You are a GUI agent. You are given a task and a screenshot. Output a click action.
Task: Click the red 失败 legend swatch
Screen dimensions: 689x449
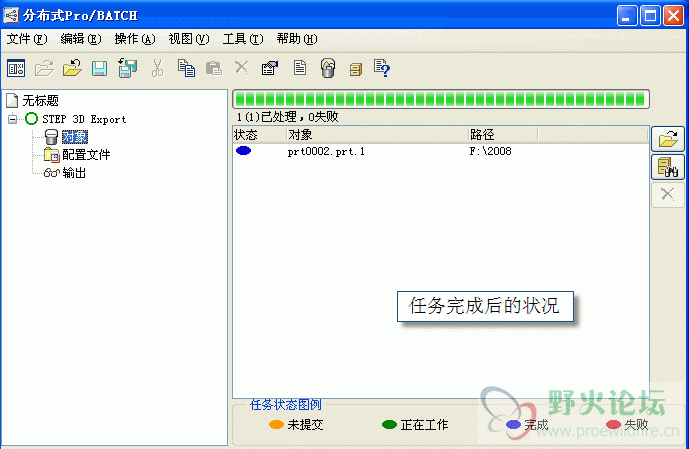pyautogui.click(x=613, y=424)
